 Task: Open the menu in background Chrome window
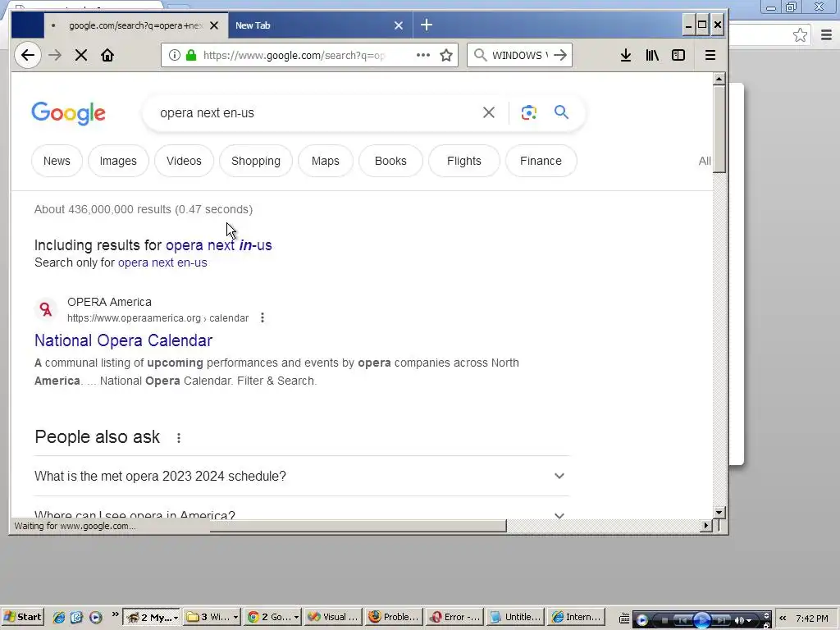pos(826,35)
